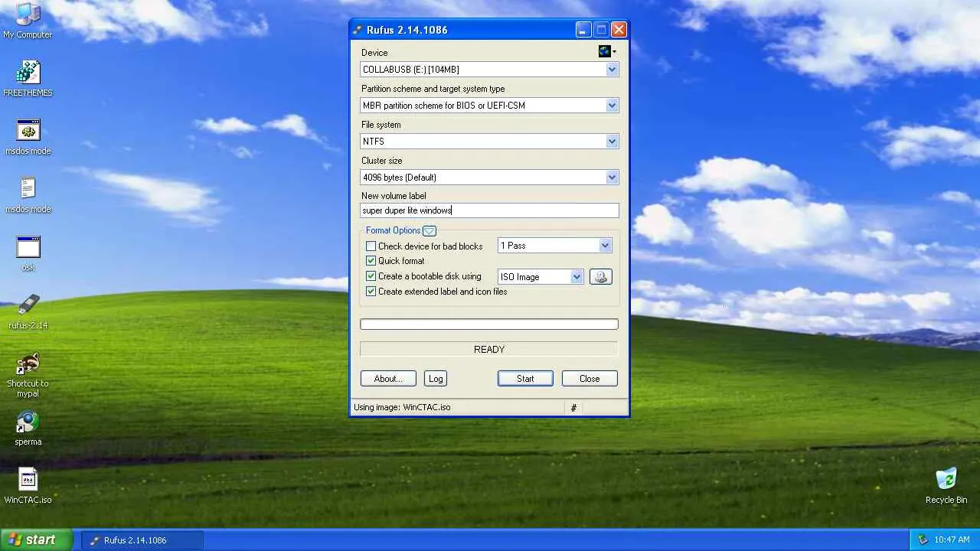
Task: Click the READY status label
Action: (489, 350)
